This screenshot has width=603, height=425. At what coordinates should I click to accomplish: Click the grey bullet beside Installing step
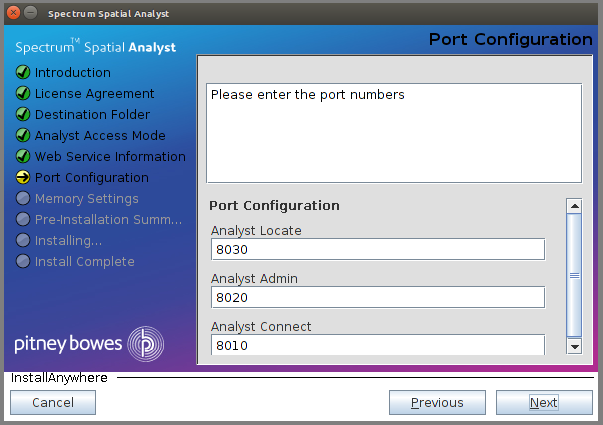point(23,241)
